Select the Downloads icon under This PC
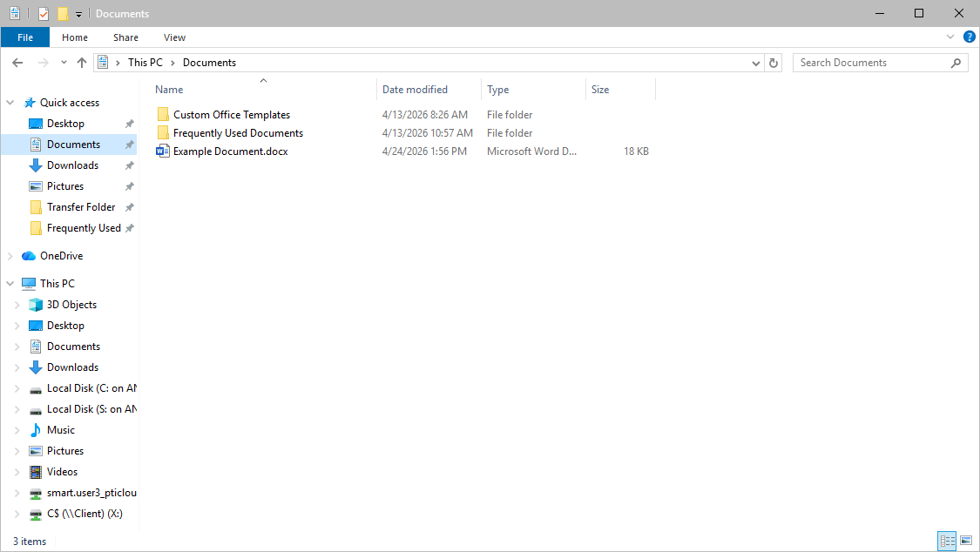Image resolution: width=980 pixels, height=552 pixels. click(x=36, y=367)
